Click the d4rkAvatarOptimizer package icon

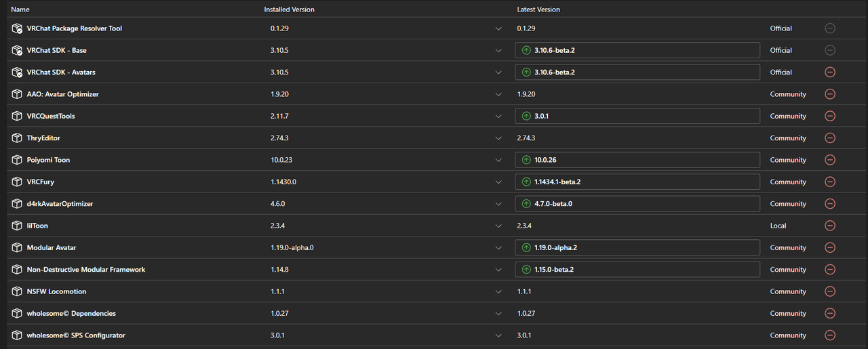click(17, 204)
